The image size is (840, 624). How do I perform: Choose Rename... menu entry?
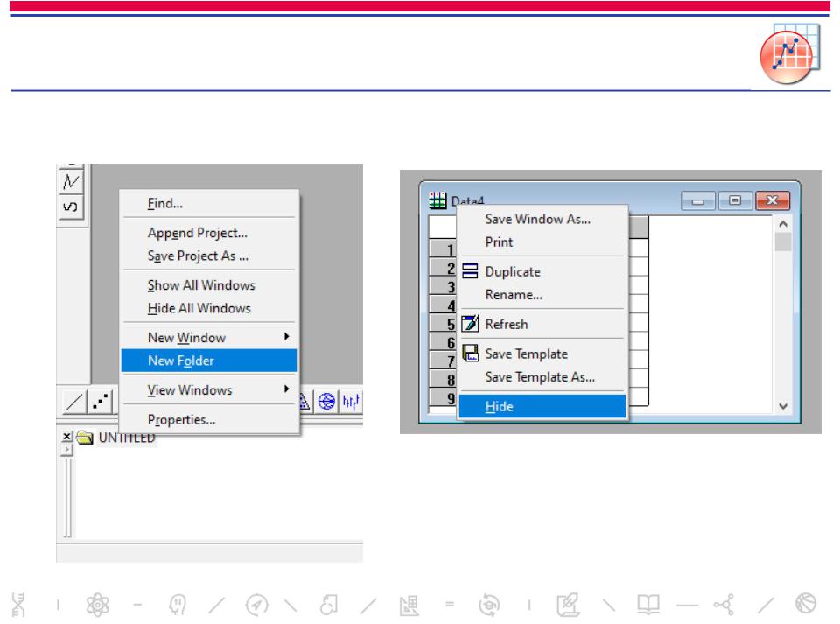[x=514, y=295]
